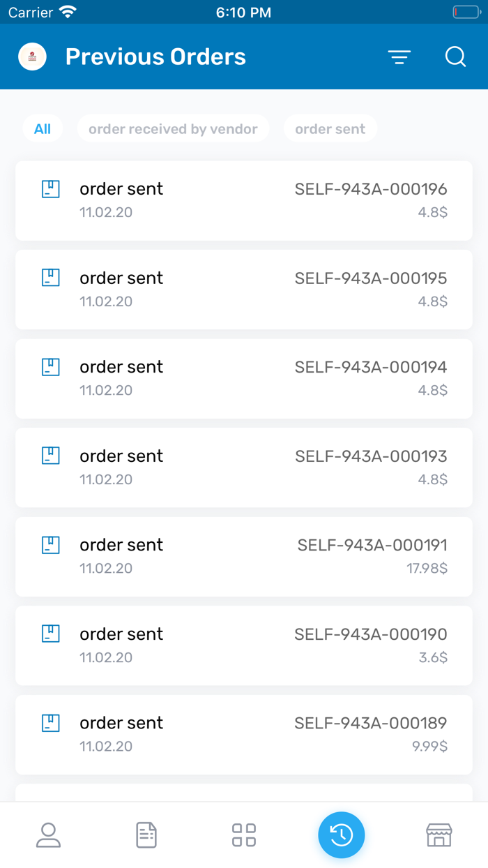Tap the store icon in bottom navigation
This screenshot has height=868, width=488.
439,835
